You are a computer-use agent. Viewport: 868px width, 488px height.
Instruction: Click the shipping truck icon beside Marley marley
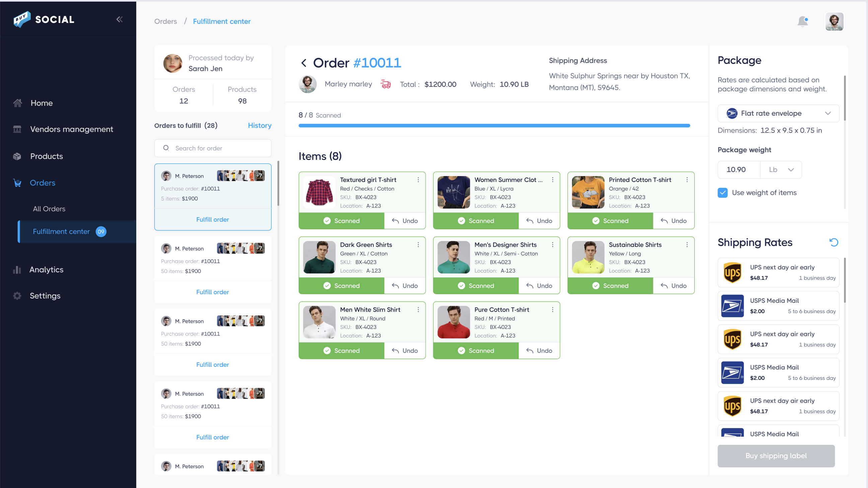click(385, 84)
